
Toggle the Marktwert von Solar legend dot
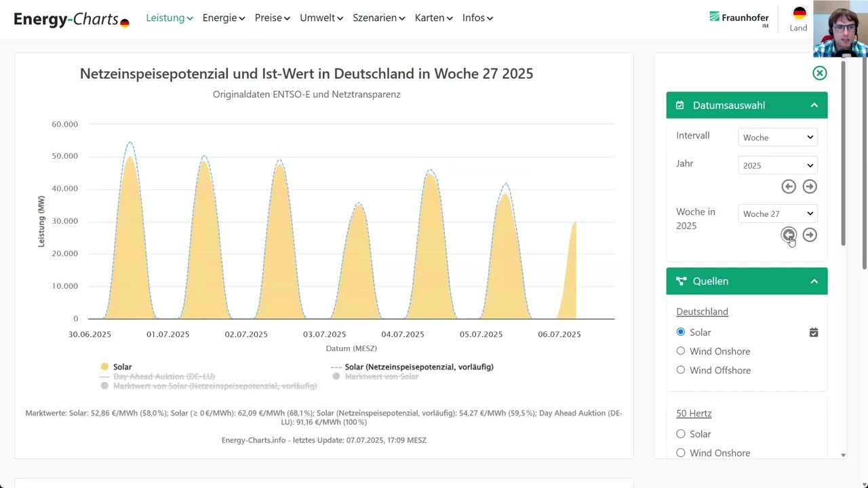pos(336,376)
